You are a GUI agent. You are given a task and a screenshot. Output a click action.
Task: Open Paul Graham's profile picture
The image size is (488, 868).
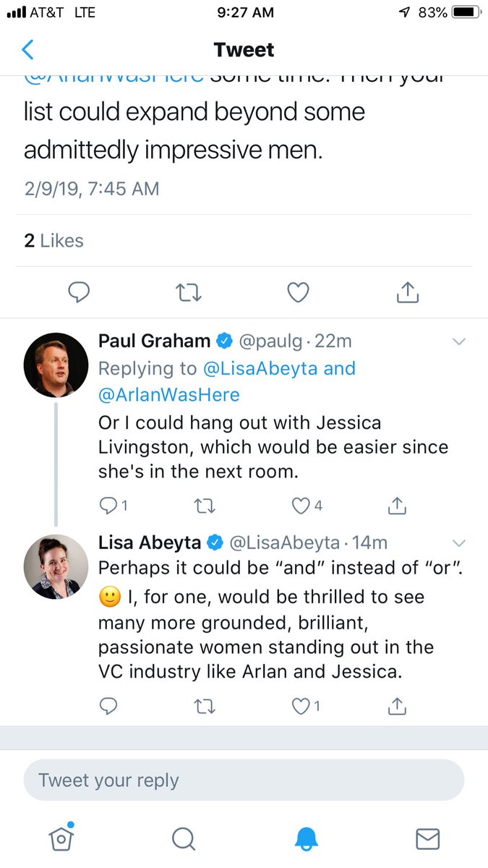(x=56, y=365)
